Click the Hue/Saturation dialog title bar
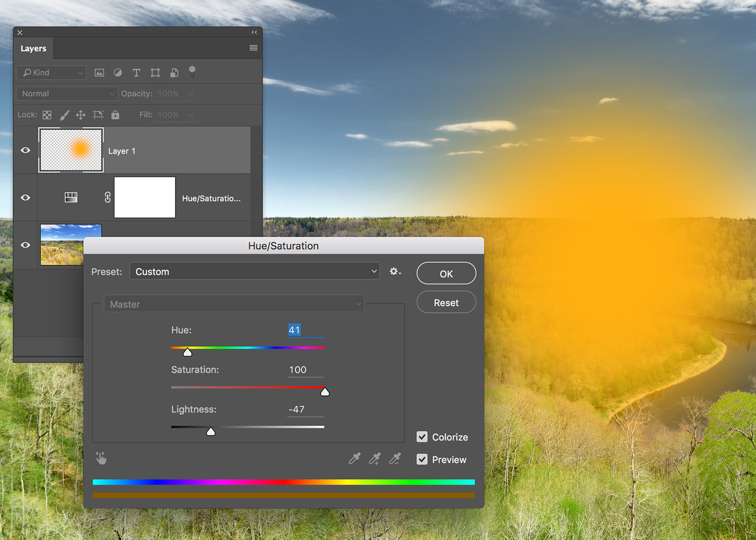Screen dimensions: 756x540 (x=283, y=246)
